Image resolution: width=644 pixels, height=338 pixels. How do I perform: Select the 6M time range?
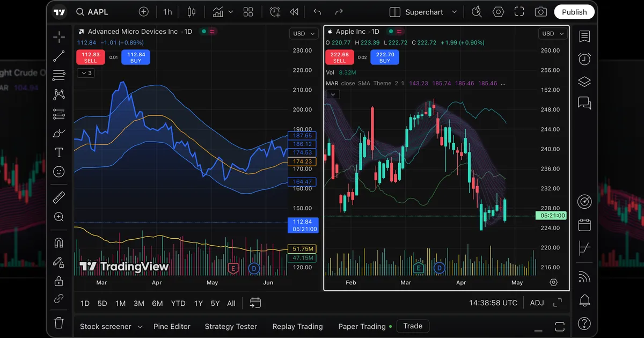coord(157,303)
